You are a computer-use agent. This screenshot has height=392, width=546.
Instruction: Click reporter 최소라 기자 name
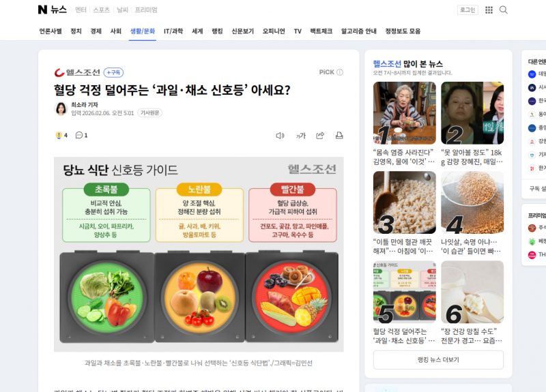(84, 105)
